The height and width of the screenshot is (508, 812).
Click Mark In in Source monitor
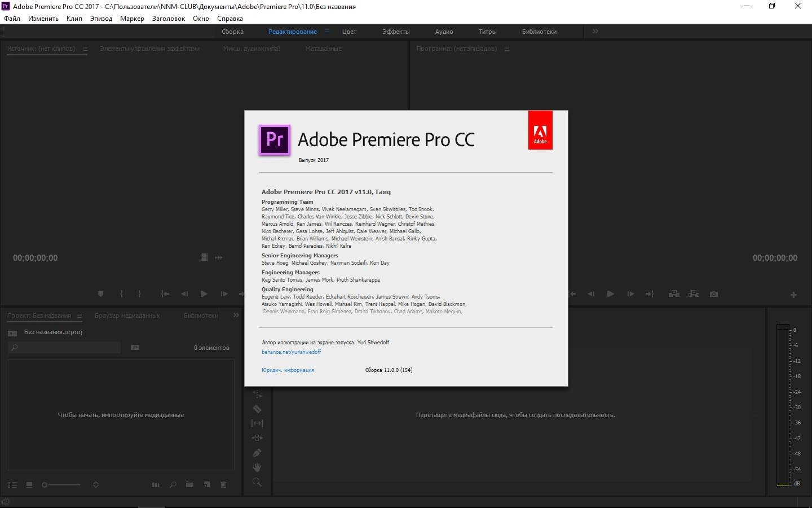121,294
